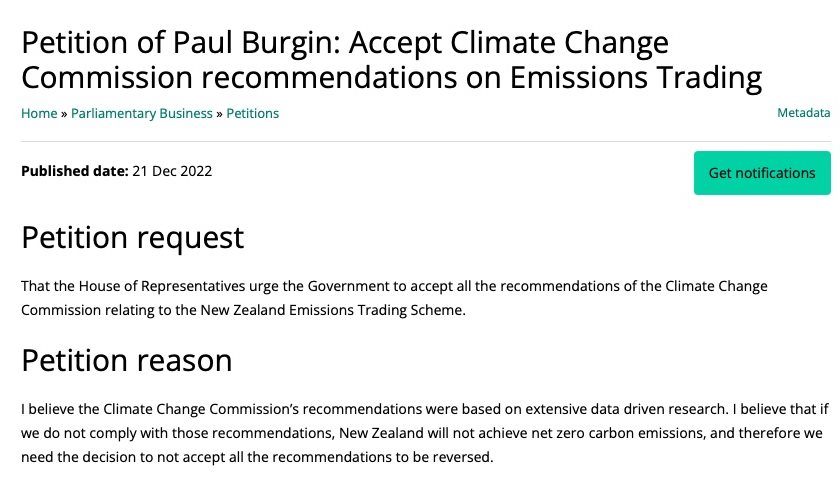Click the petition title heading
840x480 pixels.
(x=390, y=60)
